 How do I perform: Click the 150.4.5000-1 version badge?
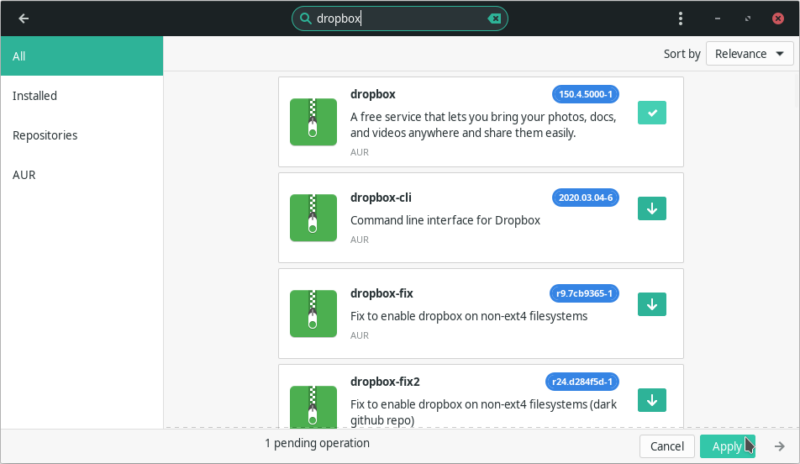pos(585,94)
